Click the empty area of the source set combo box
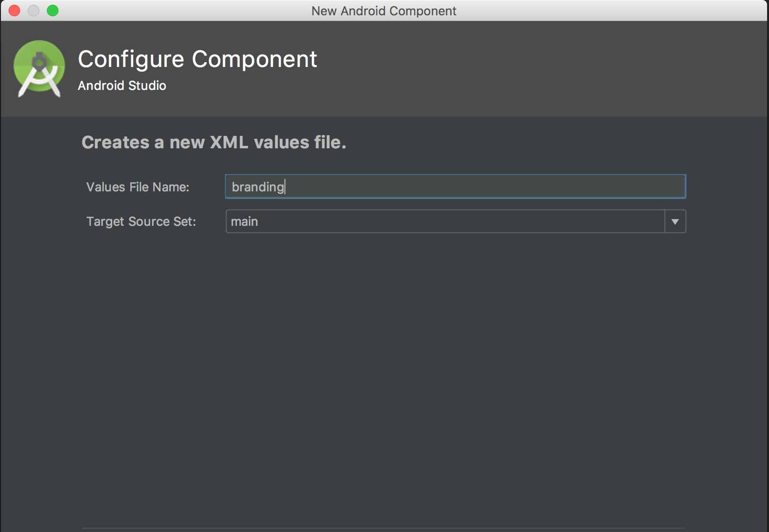The width and height of the screenshot is (769, 532). coord(460,222)
